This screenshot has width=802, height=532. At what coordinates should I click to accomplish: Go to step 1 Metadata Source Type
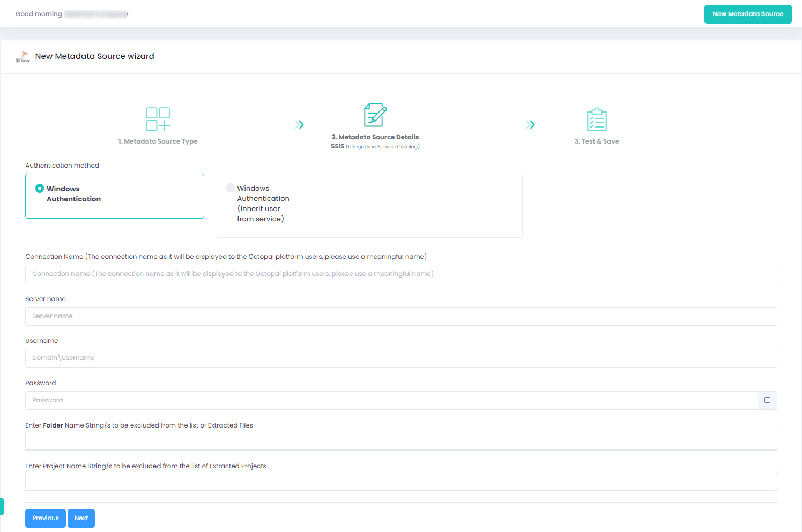(158, 141)
